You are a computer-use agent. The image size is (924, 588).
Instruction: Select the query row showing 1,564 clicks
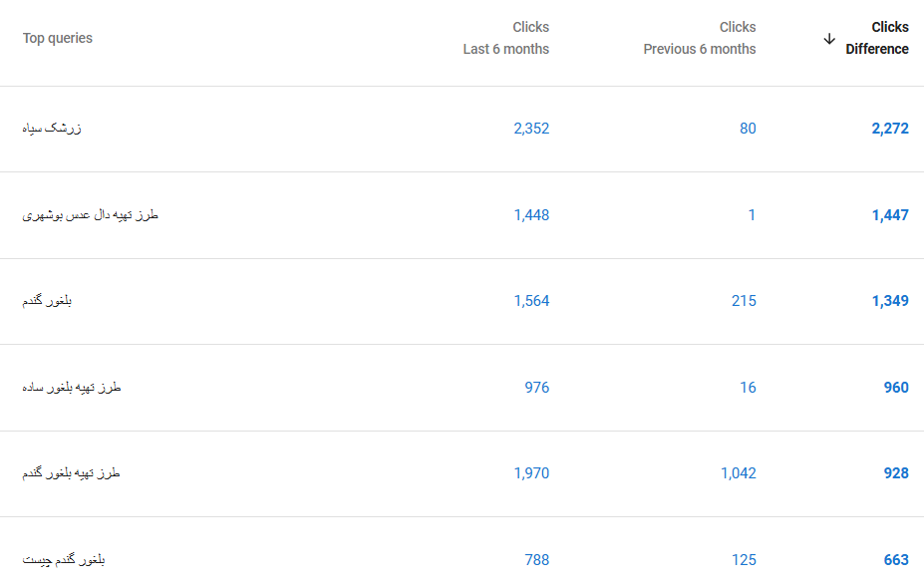(x=462, y=302)
